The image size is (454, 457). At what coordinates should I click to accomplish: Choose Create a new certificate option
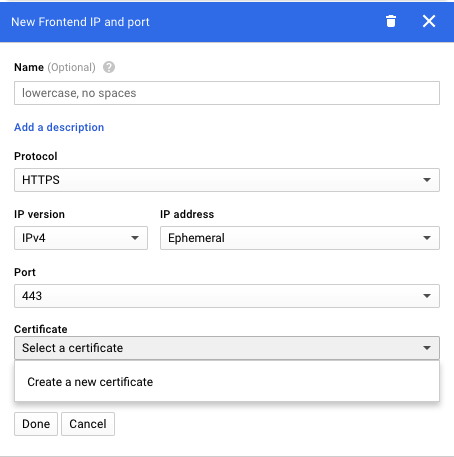[x=227, y=382]
